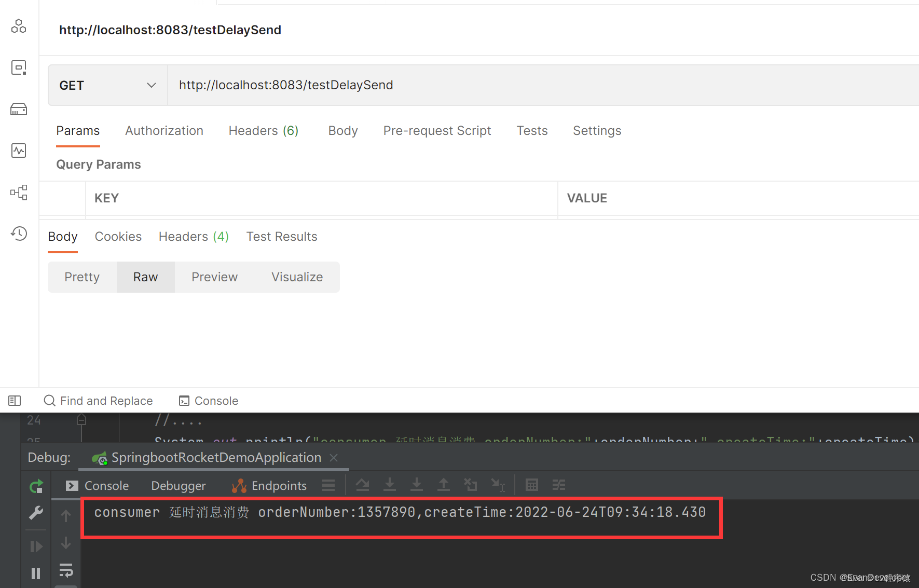
Task: Open the Debugger tab
Action: point(179,486)
